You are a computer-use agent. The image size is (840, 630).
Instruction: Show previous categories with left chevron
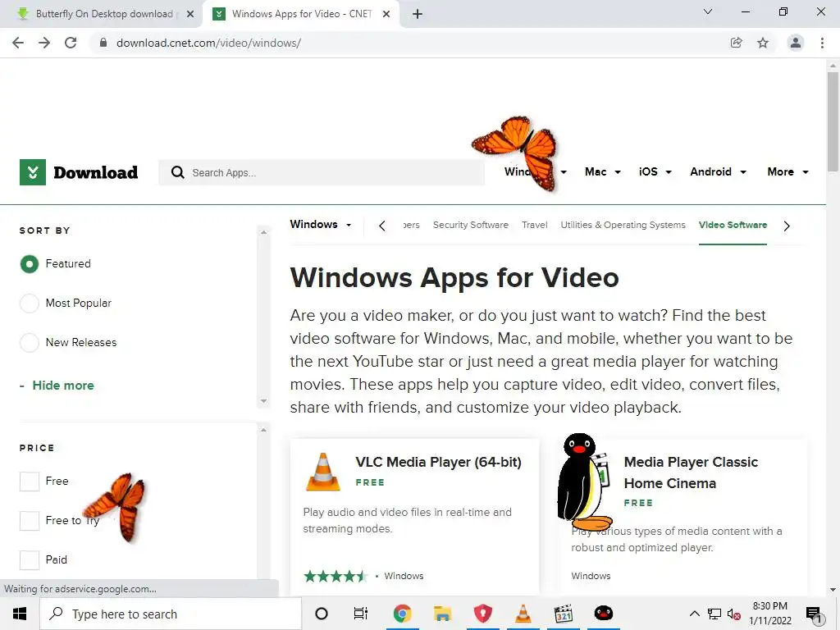click(382, 226)
